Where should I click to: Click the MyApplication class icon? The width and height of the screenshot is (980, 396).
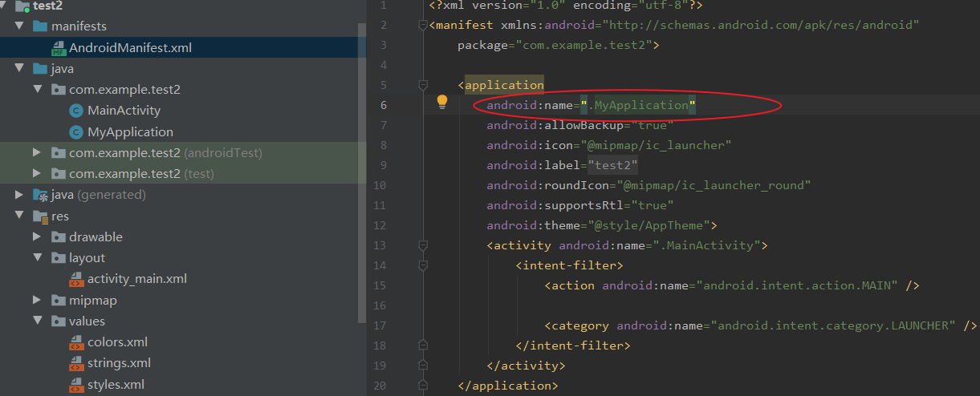pyautogui.click(x=76, y=131)
